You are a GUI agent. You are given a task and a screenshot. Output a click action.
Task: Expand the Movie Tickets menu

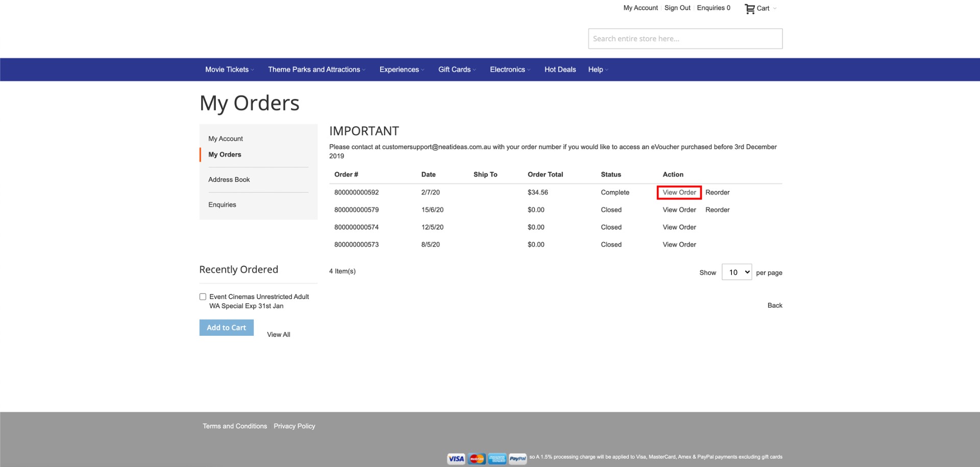[x=229, y=69]
